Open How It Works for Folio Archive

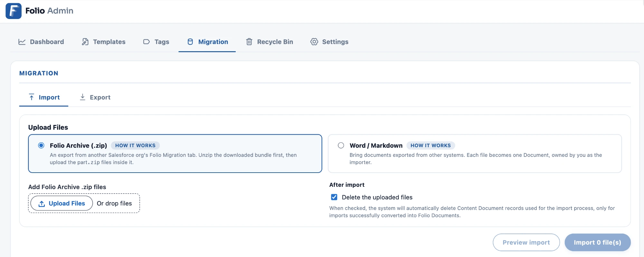tap(135, 146)
